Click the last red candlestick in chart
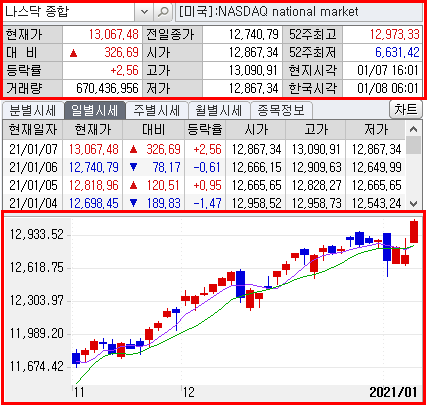 (414, 232)
